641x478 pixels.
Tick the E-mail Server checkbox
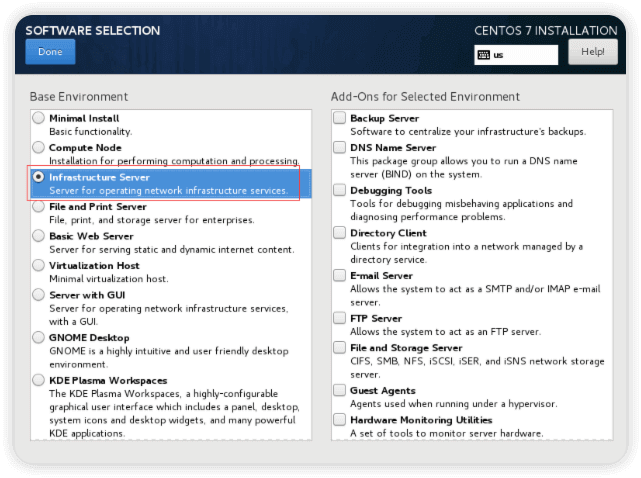(x=339, y=276)
